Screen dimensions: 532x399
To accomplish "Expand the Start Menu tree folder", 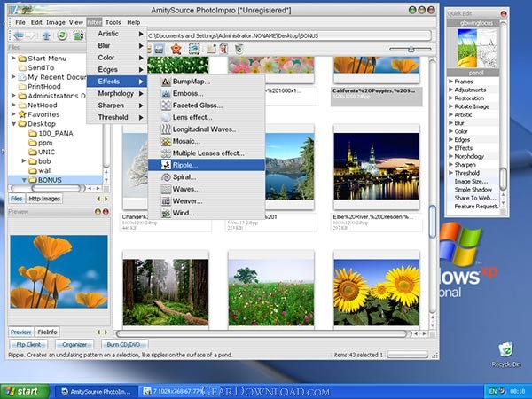I will coord(13,58).
